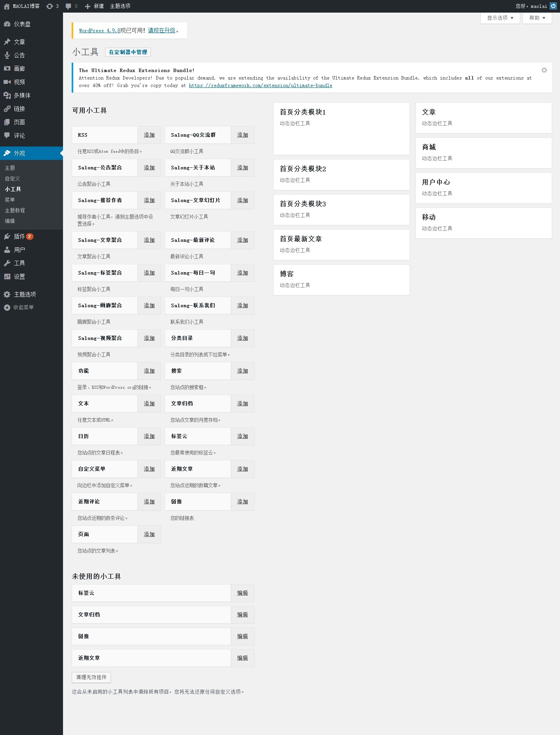
Task: Expand the 帮助 dropdown
Action: coord(537,18)
